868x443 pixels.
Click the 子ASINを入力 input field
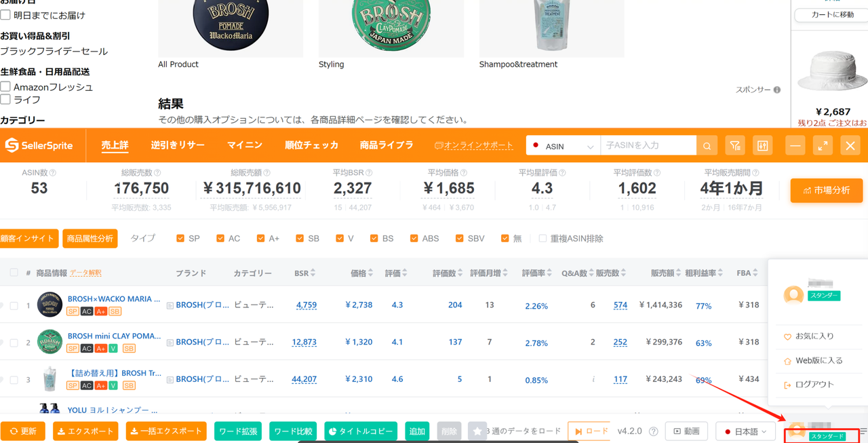coord(648,146)
